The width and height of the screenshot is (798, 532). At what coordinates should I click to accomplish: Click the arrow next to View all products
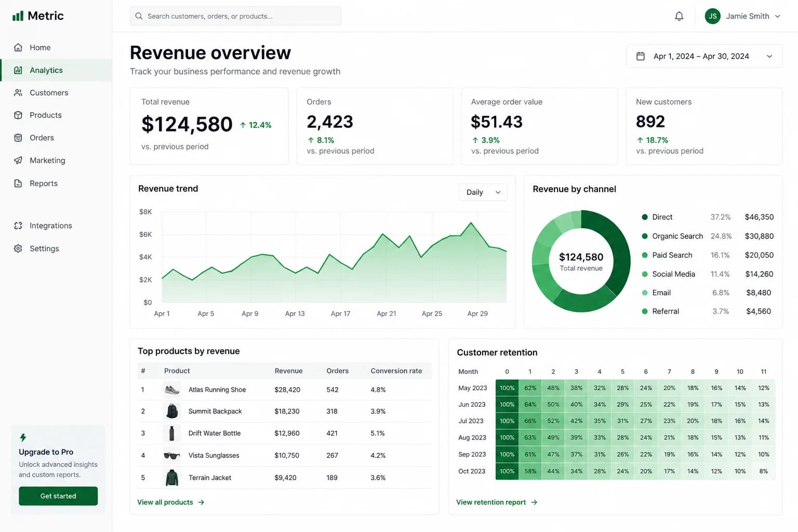pos(201,502)
